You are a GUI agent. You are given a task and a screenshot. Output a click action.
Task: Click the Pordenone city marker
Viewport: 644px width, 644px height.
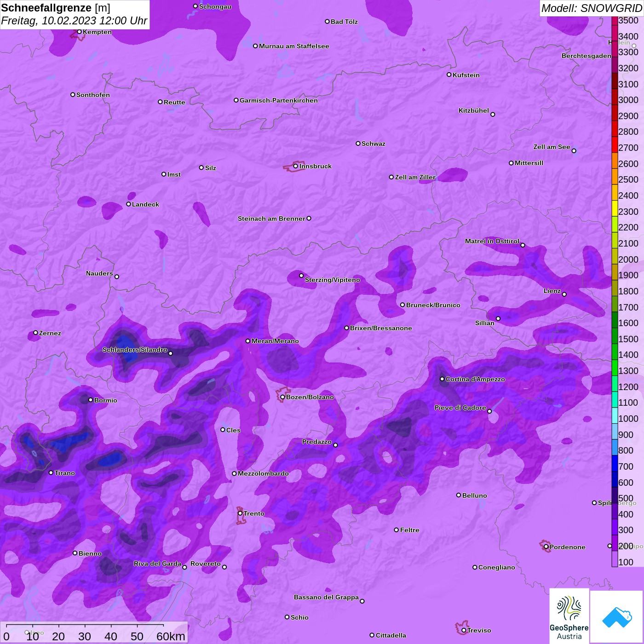[546, 547]
